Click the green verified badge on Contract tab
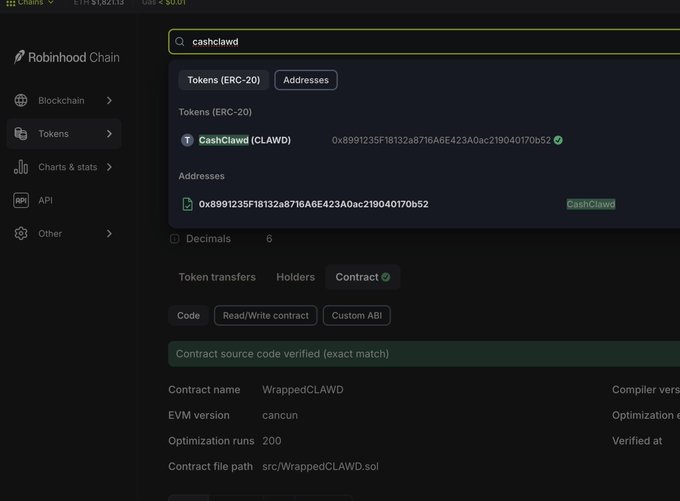680x501 pixels. click(386, 277)
